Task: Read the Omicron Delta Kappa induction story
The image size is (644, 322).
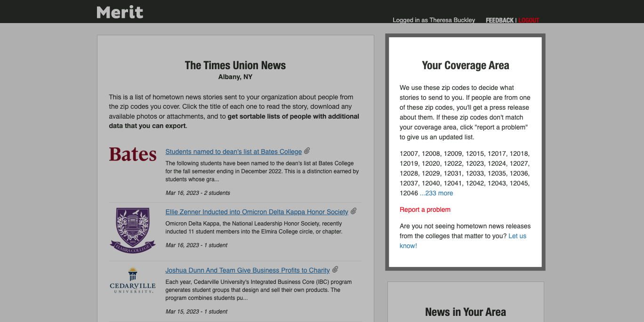Action: tap(257, 211)
